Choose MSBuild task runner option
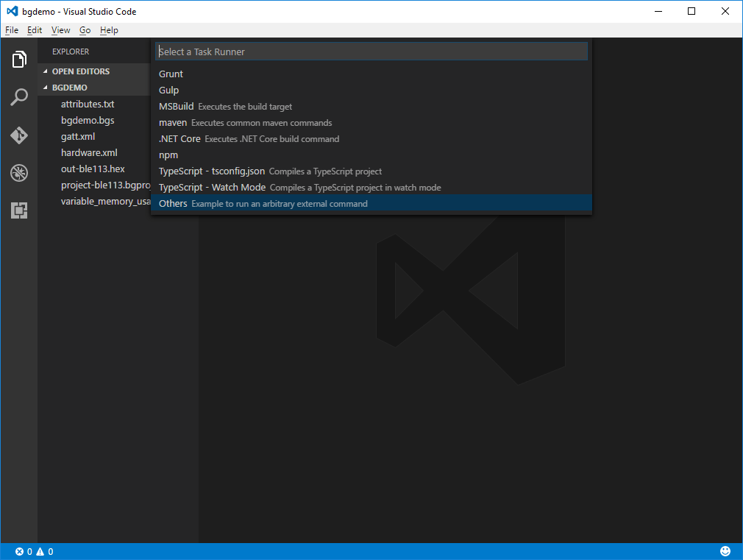This screenshot has width=743, height=560. click(x=371, y=106)
